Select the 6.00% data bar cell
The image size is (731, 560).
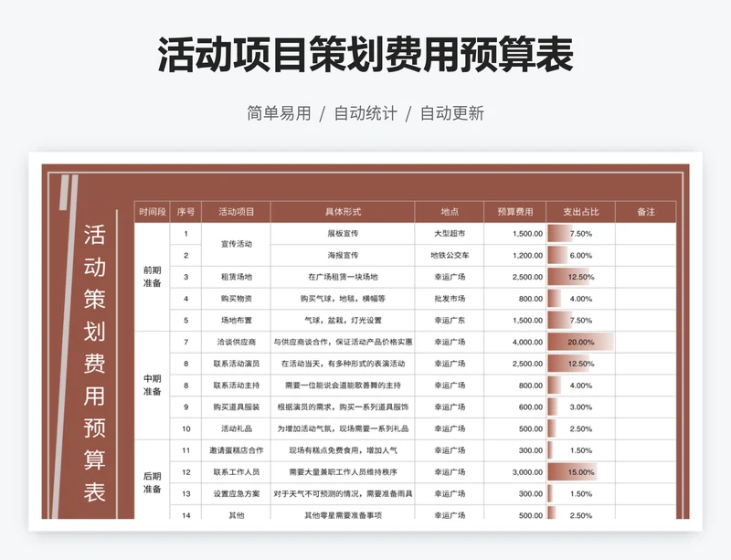coord(581,256)
